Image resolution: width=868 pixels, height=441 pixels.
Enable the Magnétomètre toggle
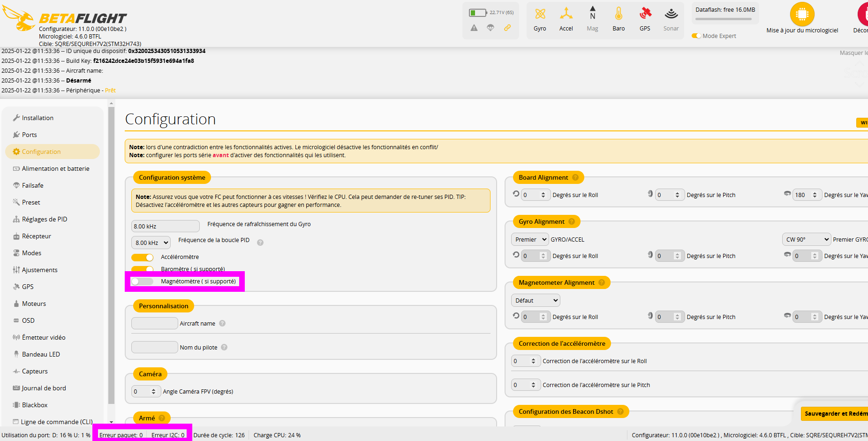[143, 281]
